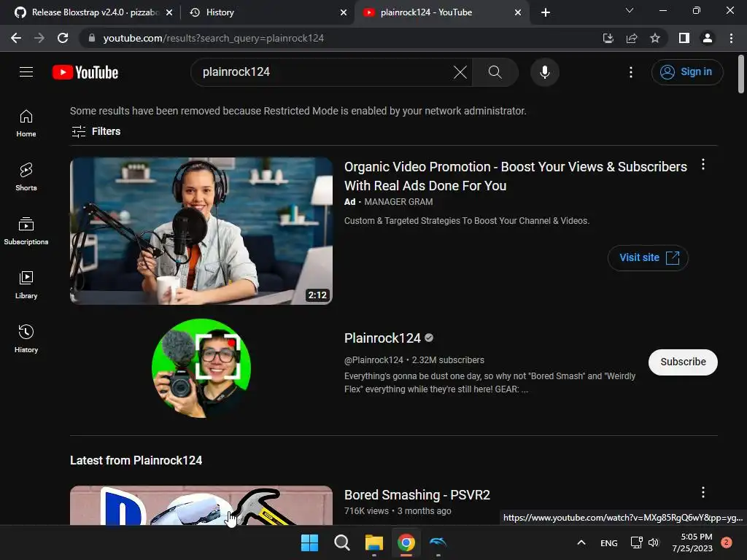Viewport: 747px width, 560px height.
Task: Open the Organic Video Promotion ad thumbnail
Action: (201, 231)
